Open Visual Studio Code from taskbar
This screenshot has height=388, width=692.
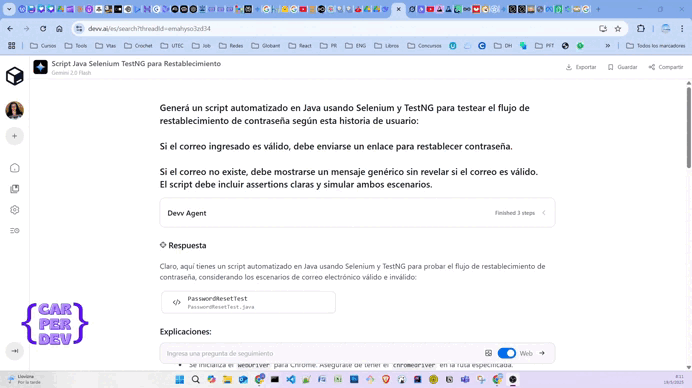point(290,380)
